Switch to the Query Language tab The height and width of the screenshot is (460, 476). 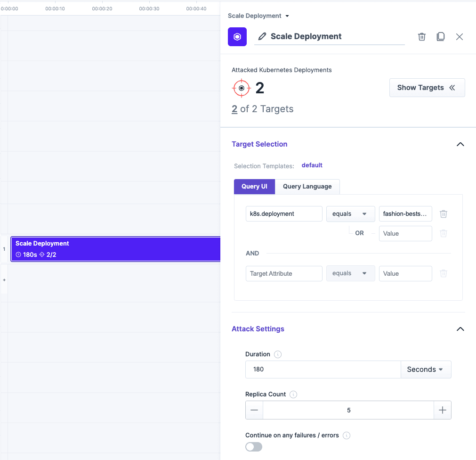pyautogui.click(x=307, y=187)
